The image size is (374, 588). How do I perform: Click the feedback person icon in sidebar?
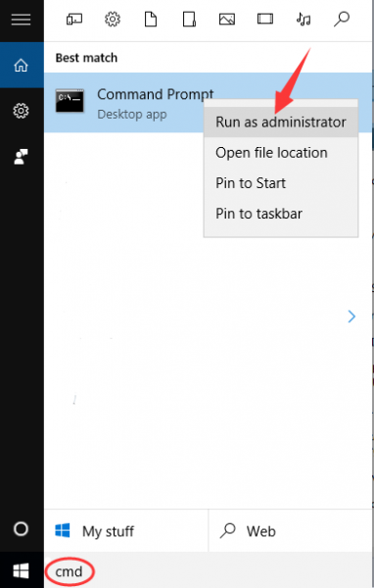[x=21, y=157]
